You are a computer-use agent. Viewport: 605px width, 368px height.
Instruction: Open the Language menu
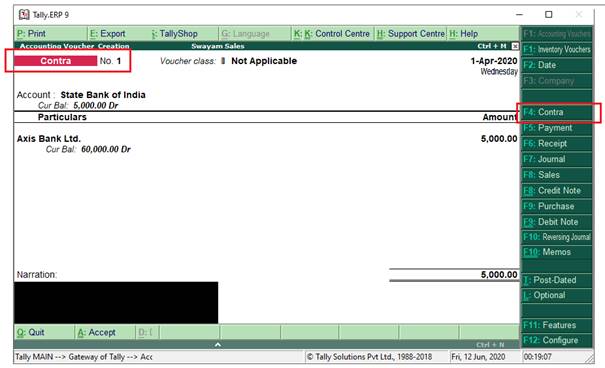(x=255, y=34)
